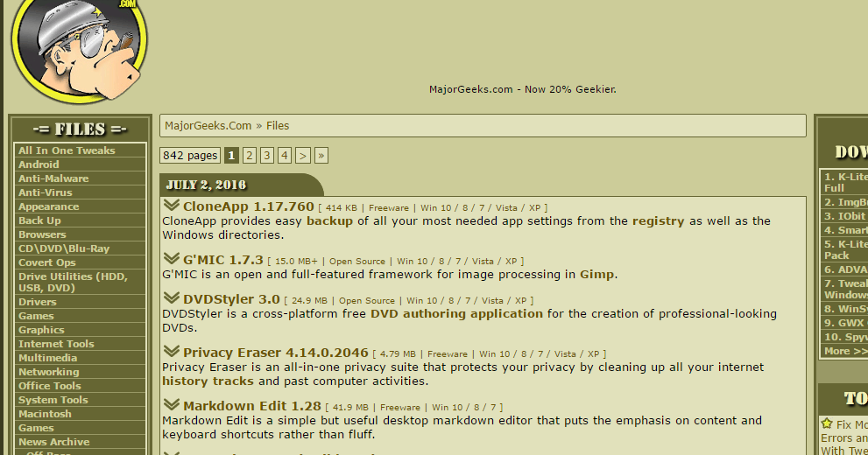Screen dimensions: 868x455
Task: Open top download 2. ImgB
Action: pos(844,202)
